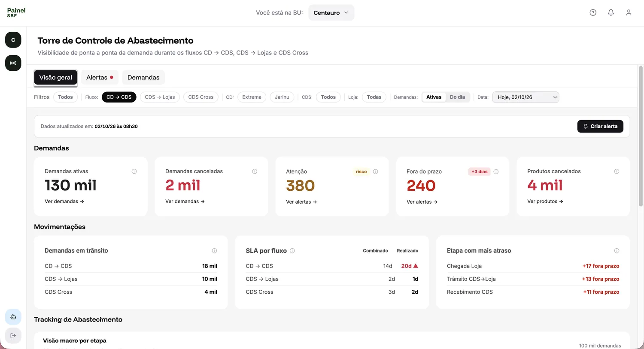Switch to the Visão geral tab
Viewport: 644px width, 349px height.
pyautogui.click(x=56, y=78)
